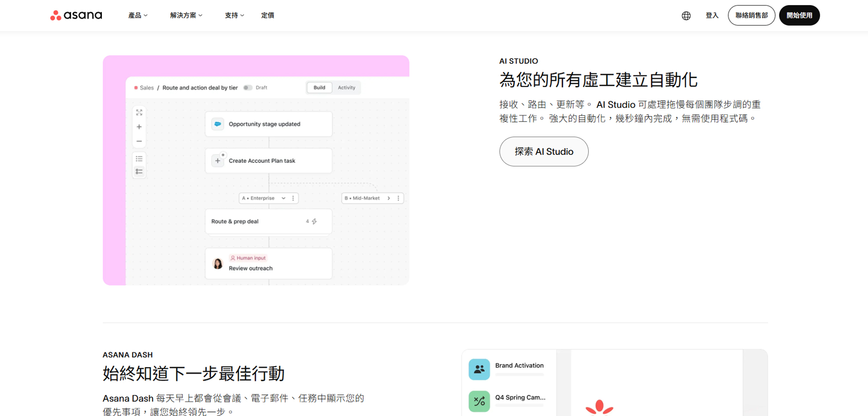Click the zoom in plus icon on the canvas toolbar
Screen dimensions: 868x416
[139, 127]
